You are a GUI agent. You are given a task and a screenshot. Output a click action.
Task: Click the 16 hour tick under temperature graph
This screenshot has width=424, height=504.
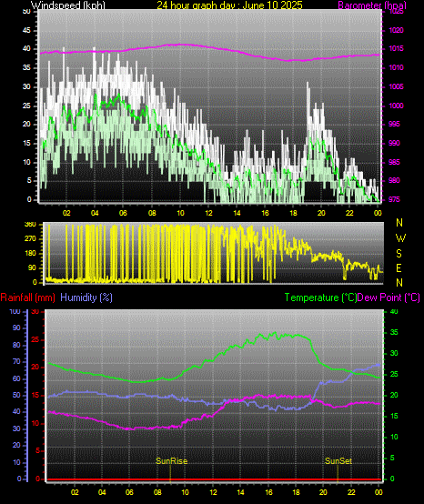click(268, 492)
